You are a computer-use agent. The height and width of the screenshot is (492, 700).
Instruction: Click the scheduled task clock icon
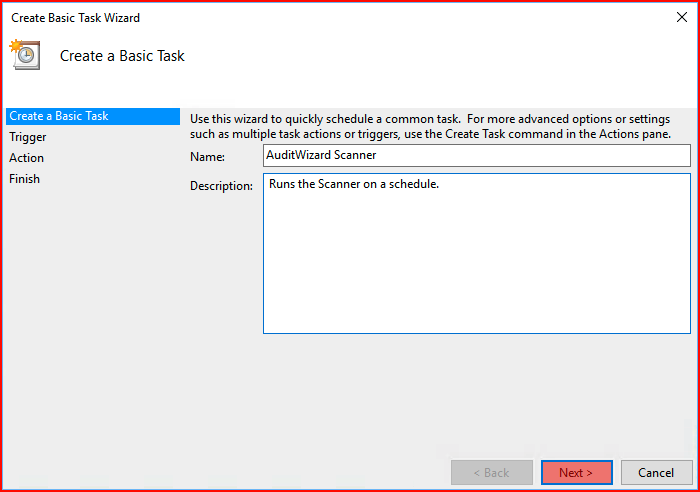coord(25,55)
